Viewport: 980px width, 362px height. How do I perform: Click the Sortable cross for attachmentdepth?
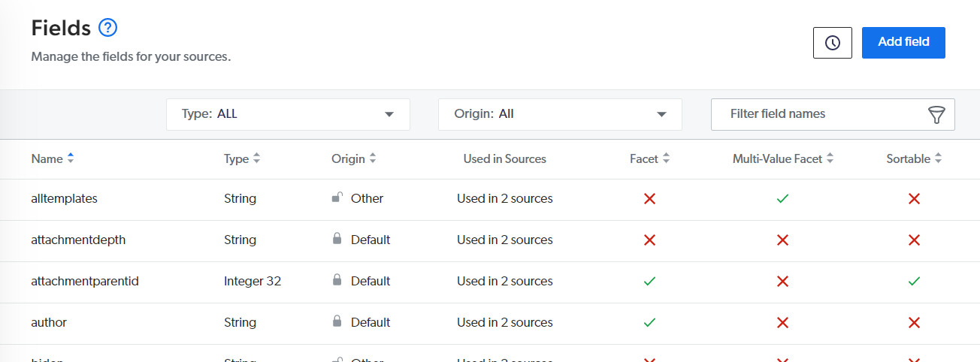tap(914, 240)
